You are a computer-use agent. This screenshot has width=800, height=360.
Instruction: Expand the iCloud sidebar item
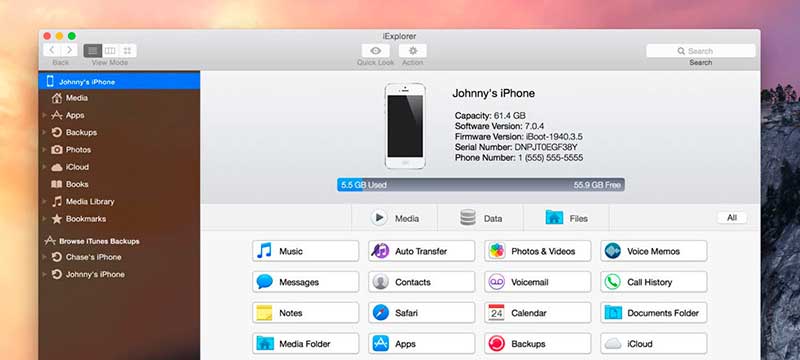coord(45,167)
